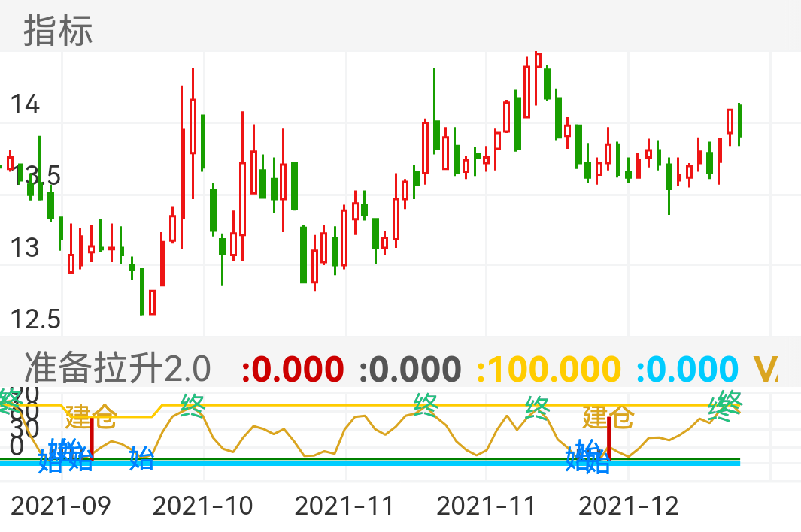Select the lone blue 始 marker before 2021-10
The width and height of the screenshot is (801, 532).
click(141, 457)
